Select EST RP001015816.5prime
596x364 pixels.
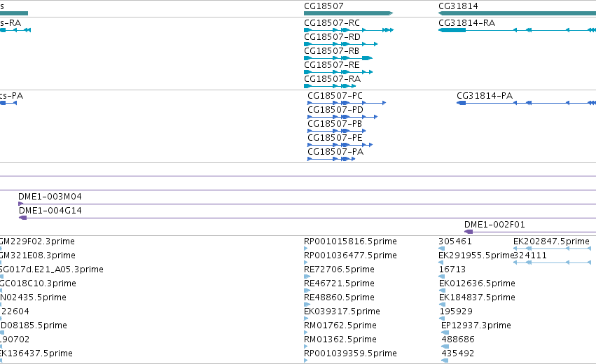coord(350,241)
